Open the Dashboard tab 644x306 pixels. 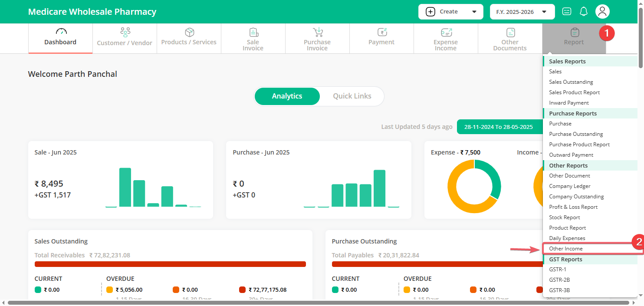click(60, 38)
